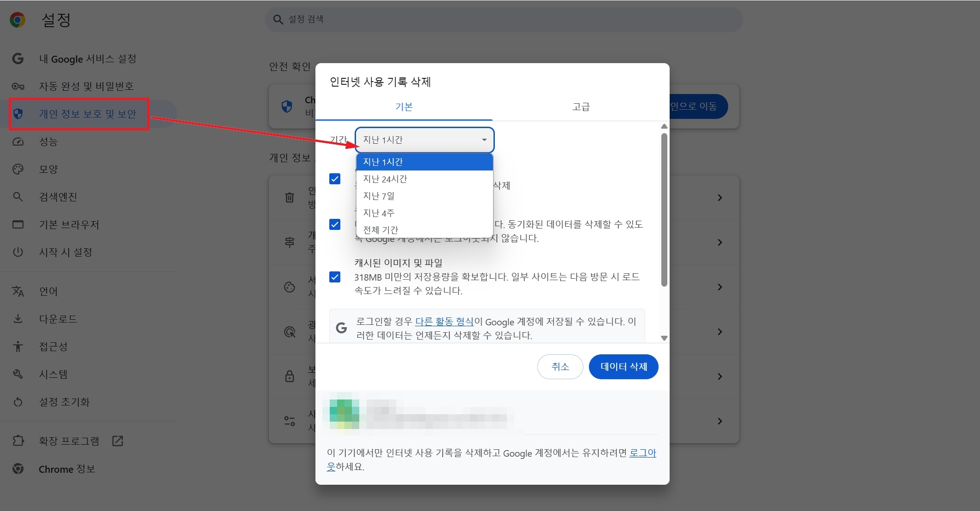Viewport: 980px width, 511px height.
Task: Click the search magnifier in settings search bar
Action: coord(278,19)
